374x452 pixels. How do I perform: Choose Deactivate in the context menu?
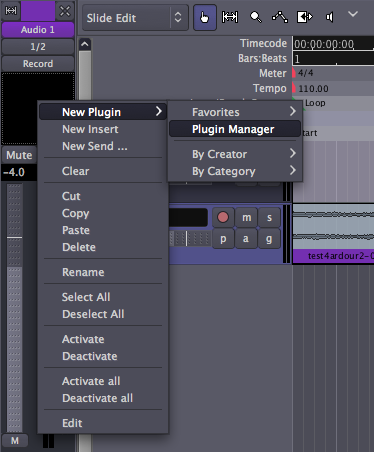point(103,356)
